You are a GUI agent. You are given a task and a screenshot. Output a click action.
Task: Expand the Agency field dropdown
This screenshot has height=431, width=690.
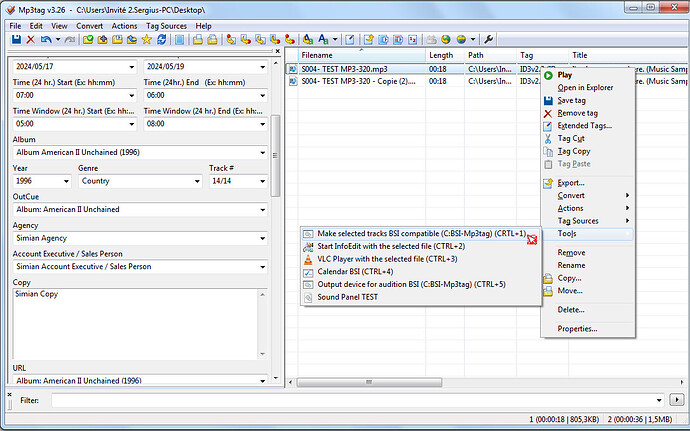pos(263,239)
